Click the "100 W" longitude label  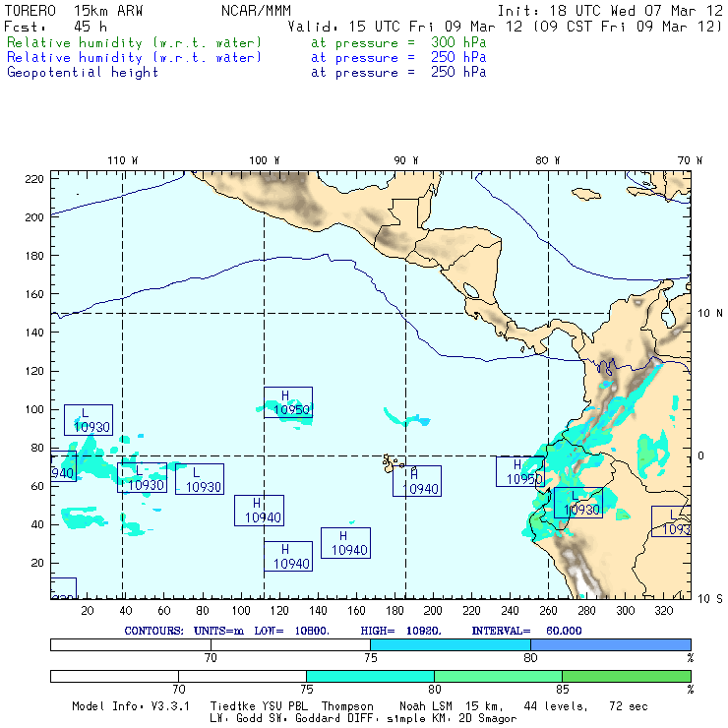265,160
